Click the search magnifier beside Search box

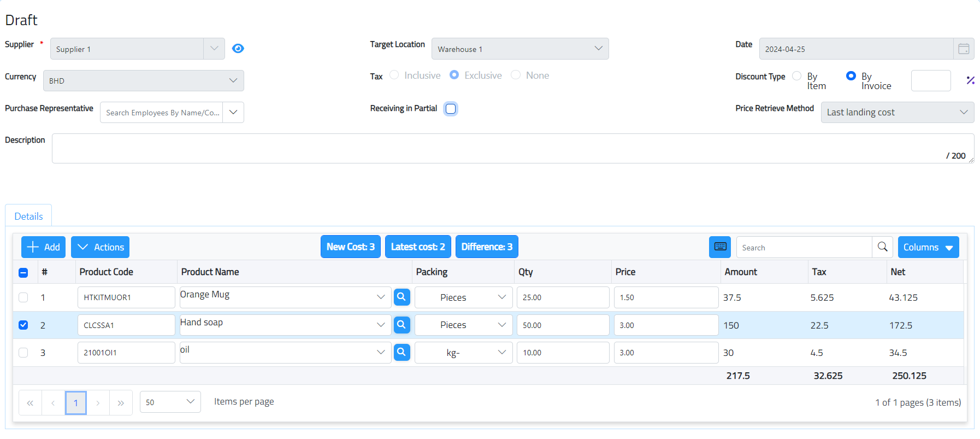coord(882,247)
